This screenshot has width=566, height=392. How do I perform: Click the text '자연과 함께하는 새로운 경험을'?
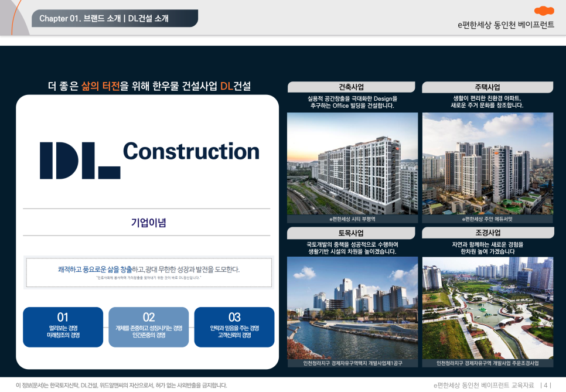pyautogui.click(x=487, y=244)
